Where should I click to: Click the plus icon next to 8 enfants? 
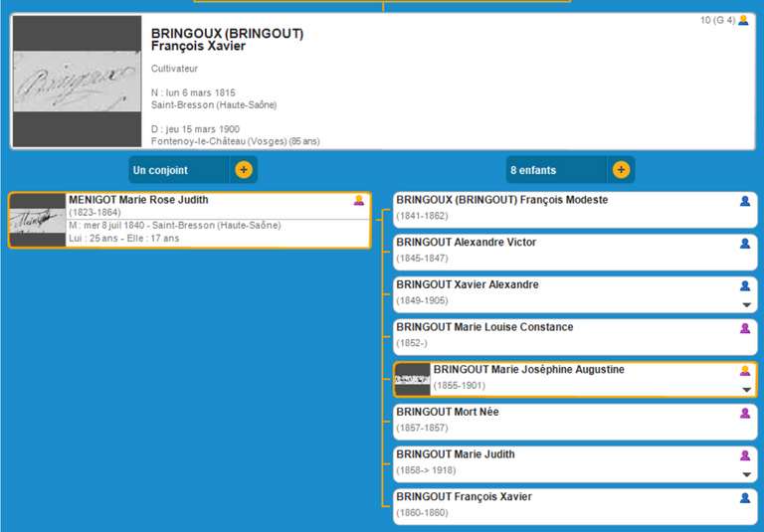(x=621, y=170)
